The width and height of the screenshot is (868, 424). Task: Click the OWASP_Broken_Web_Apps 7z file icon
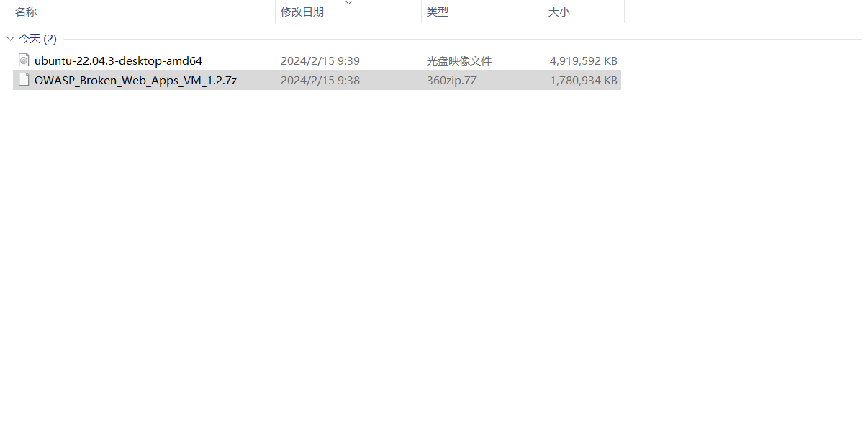(x=24, y=80)
